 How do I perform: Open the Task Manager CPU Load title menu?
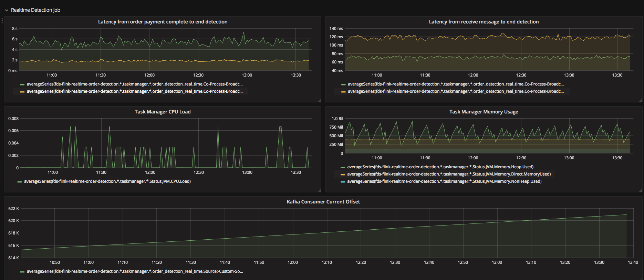[163, 112]
